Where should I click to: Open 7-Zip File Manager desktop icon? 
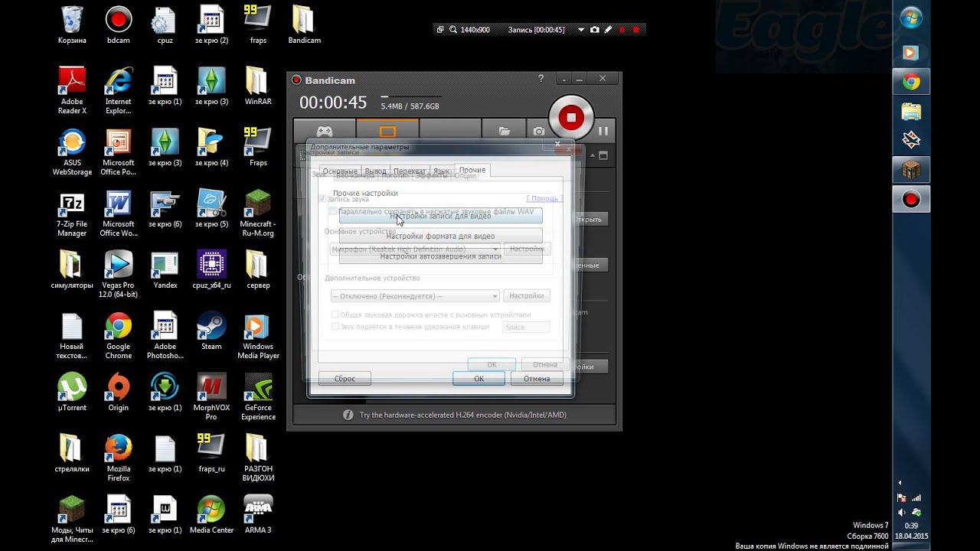coord(72,213)
